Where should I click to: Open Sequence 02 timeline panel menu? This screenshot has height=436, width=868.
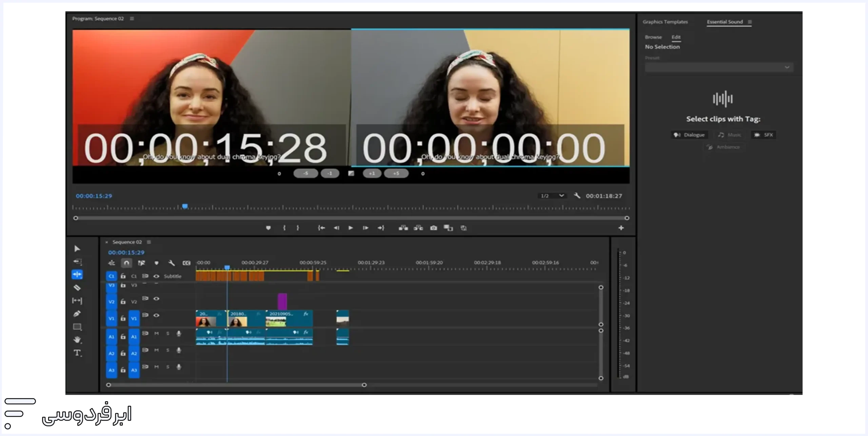149,242
